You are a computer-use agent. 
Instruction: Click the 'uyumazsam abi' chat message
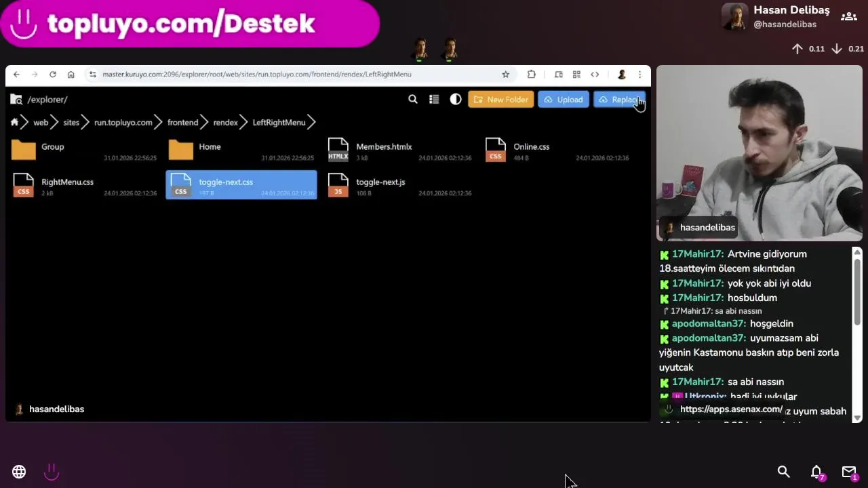[x=749, y=352]
